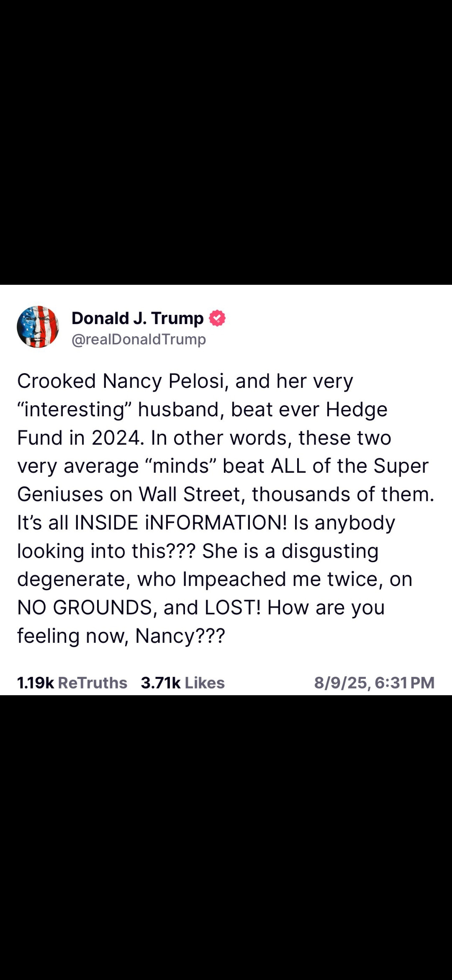Open the @realDonaldTrump handle link
The image size is (452, 980).
pyautogui.click(x=139, y=339)
